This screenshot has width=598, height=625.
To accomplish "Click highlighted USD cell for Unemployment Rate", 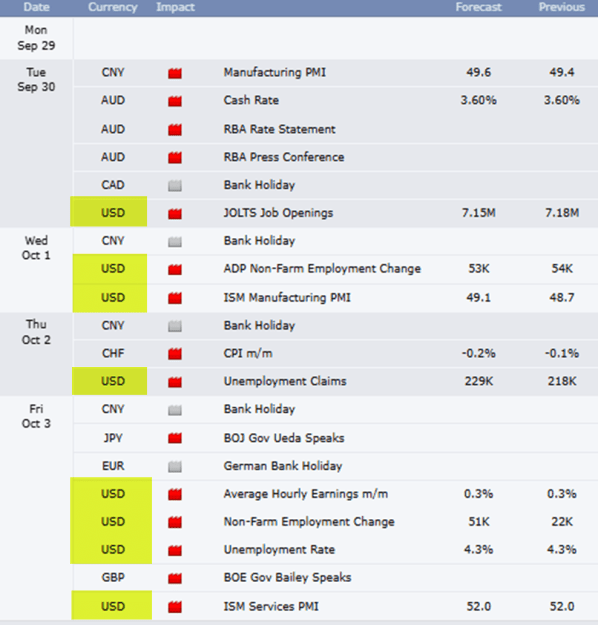I will coord(111,549).
